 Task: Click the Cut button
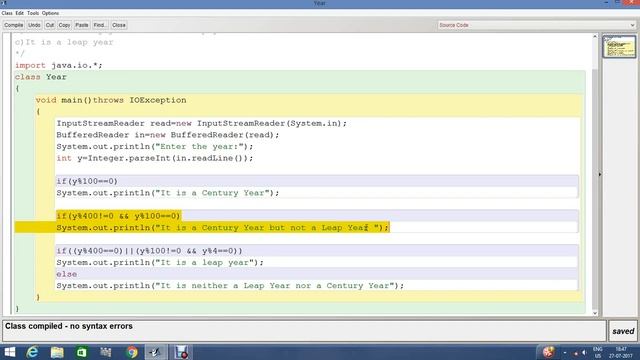(x=50, y=25)
